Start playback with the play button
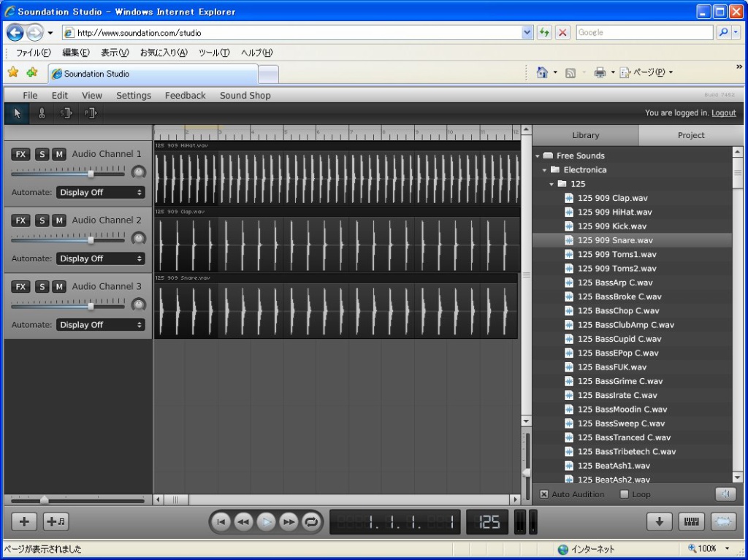The height and width of the screenshot is (560, 748). click(266, 522)
